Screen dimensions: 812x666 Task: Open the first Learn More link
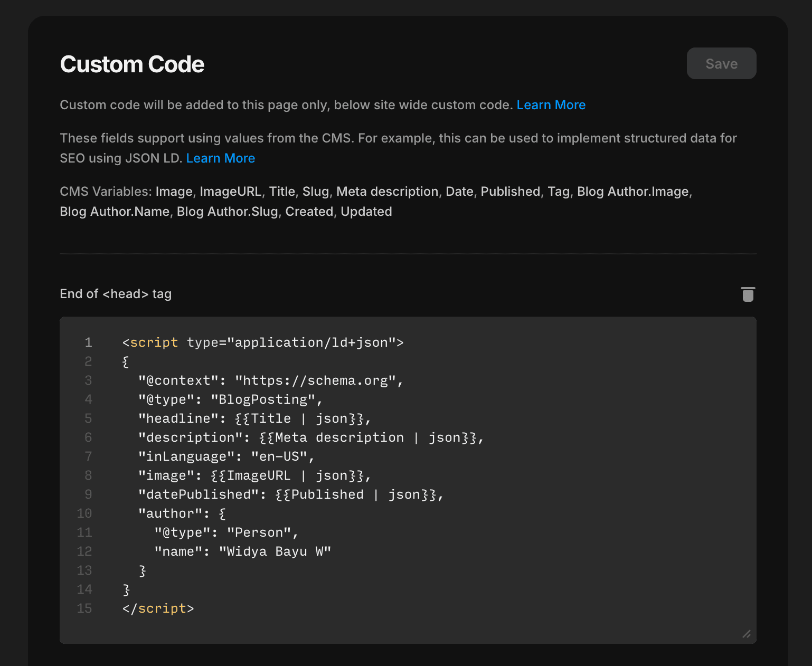pyautogui.click(x=551, y=105)
